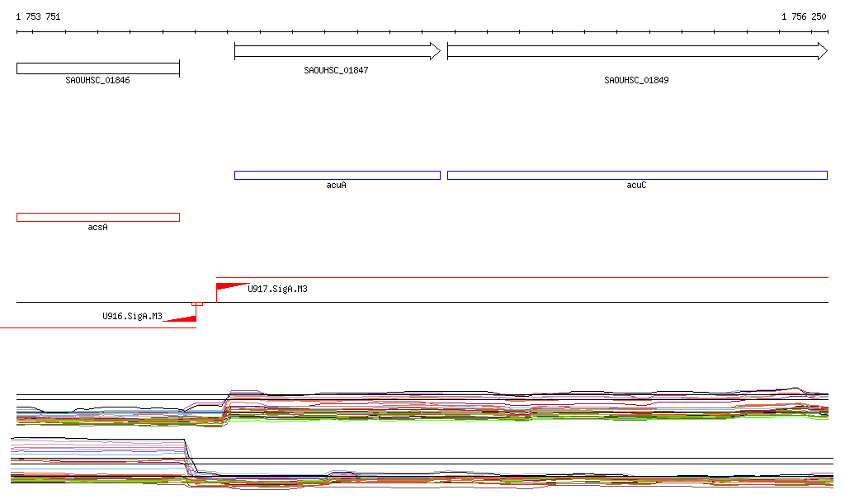Click the U917.SigA.M3 text label
The height and width of the screenshot is (504, 845).
click(277, 290)
